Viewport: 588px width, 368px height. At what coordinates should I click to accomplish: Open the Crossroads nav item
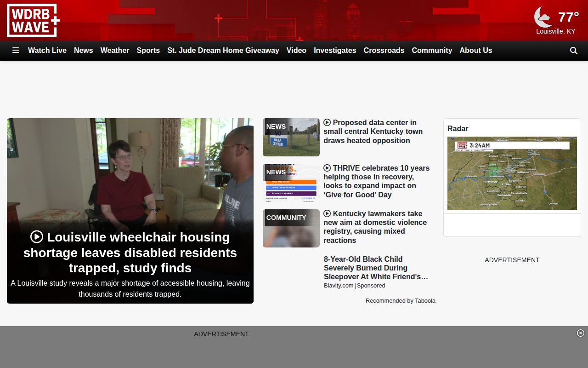384,51
